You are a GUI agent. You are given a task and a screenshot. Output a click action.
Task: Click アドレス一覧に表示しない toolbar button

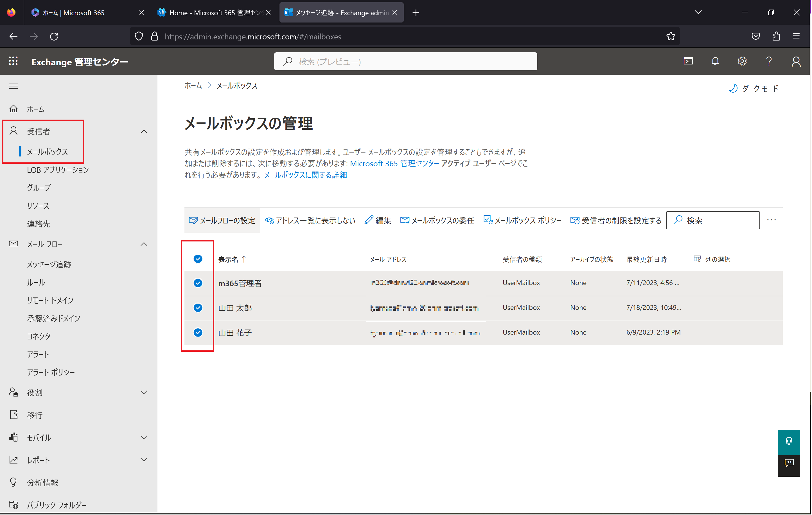click(x=310, y=220)
